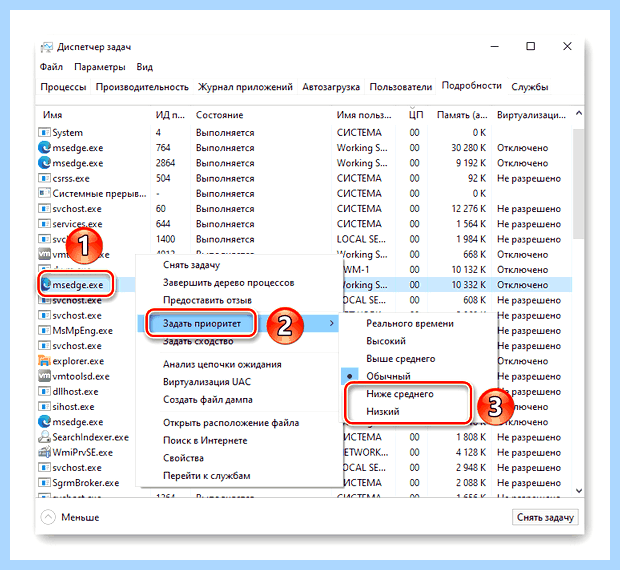
Task: Switch to the Пользователи tab
Action: [401, 87]
